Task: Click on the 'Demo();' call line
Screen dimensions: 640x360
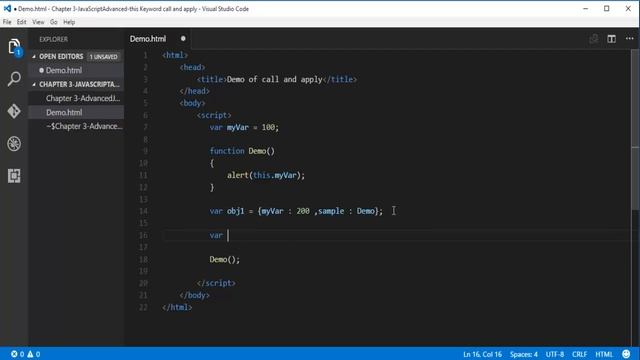Action: coord(224,259)
